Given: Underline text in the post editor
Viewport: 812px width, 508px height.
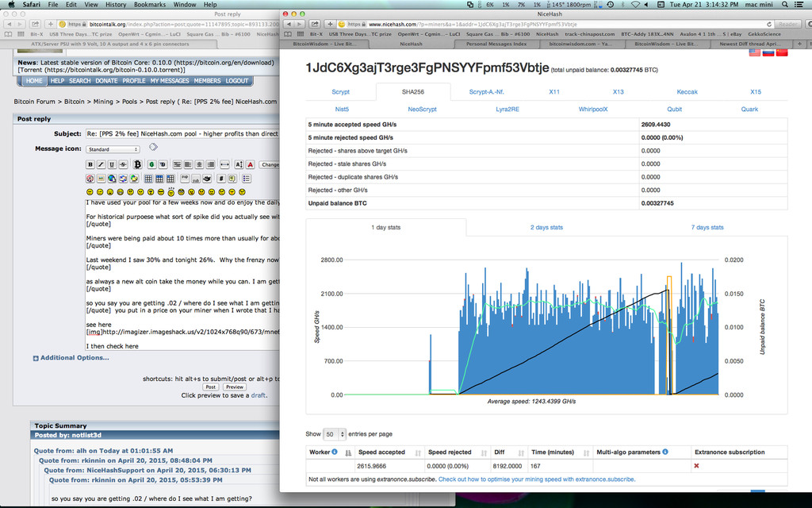Looking at the screenshot, I should coord(112,164).
